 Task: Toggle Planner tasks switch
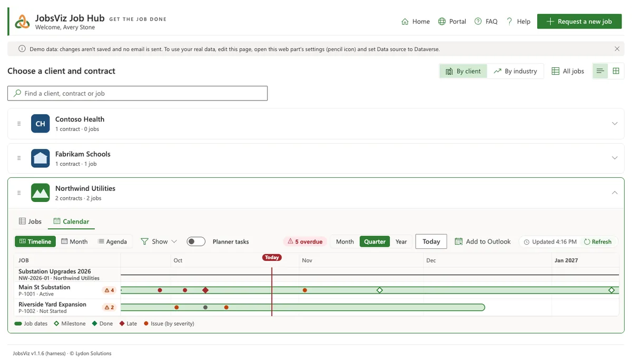tap(196, 241)
